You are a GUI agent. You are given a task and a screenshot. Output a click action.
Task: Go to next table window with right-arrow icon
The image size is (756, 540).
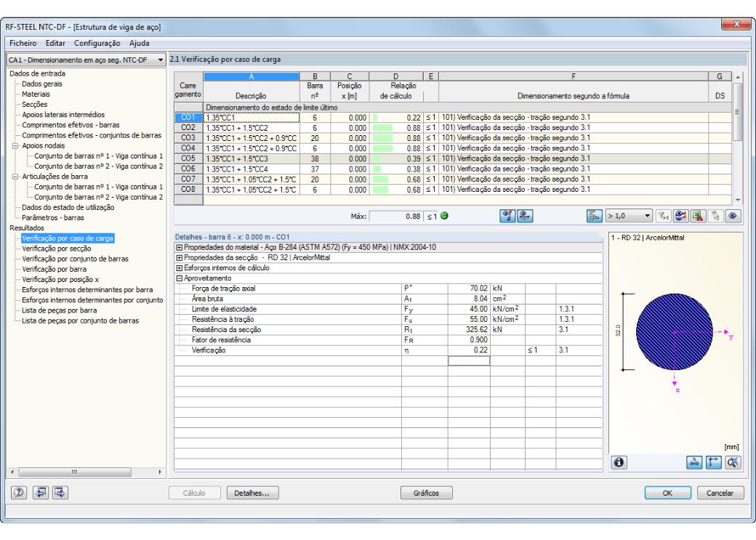[x=60, y=492]
